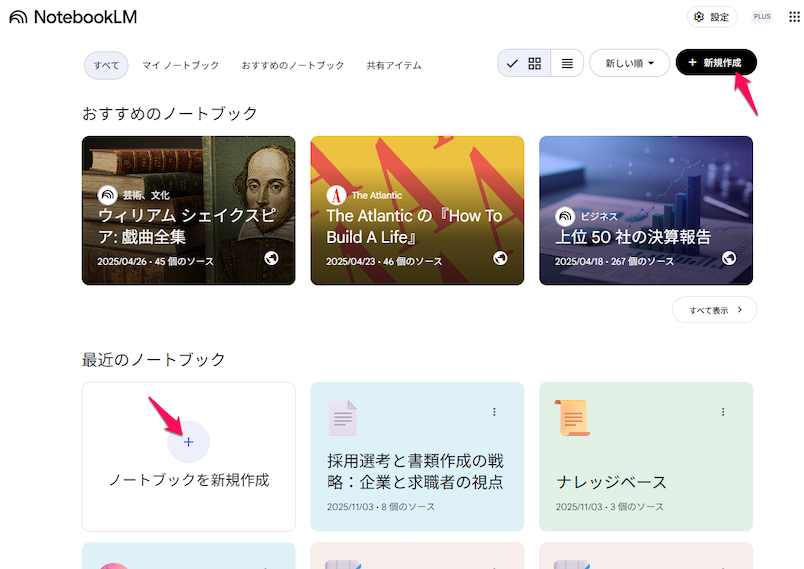Switch to the マイ ノートブック tab
Viewport: 804px width, 569px height.
tap(180, 65)
